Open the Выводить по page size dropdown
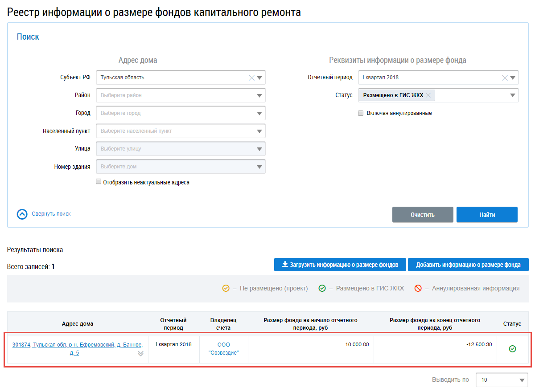Image resolution: width=535 pixels, height=392 pixels. point(502,380)
